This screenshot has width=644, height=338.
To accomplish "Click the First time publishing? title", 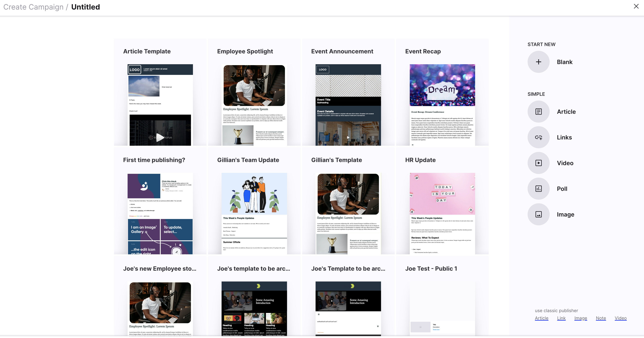I will click(x=154, y=160).
